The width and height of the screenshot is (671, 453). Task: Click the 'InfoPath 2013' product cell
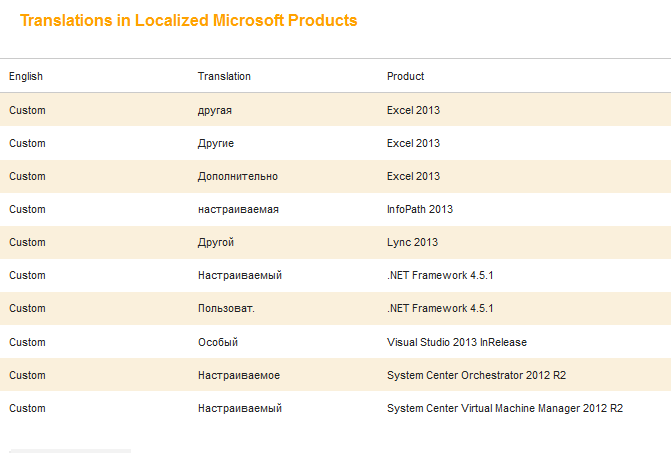click(x=419, y=209)
